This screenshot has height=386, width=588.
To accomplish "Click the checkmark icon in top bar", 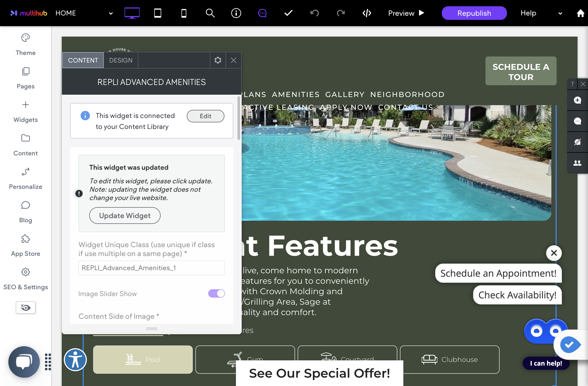I will pyautogui.click(x=289, y=13).
